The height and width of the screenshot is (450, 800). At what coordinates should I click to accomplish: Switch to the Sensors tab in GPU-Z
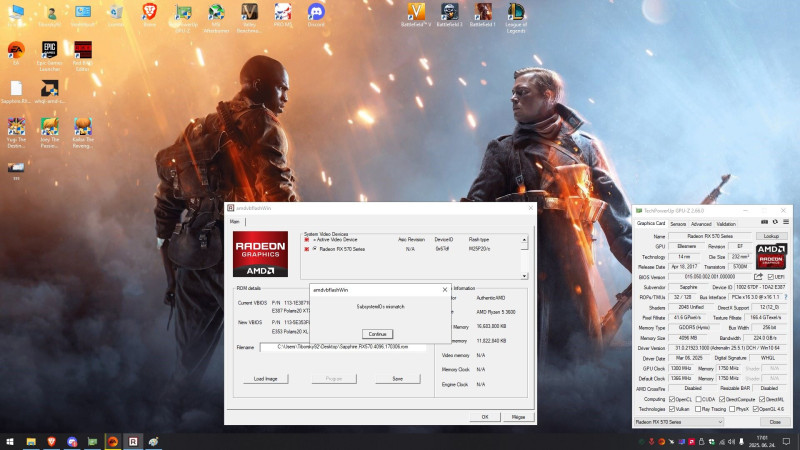pos(678,224)
